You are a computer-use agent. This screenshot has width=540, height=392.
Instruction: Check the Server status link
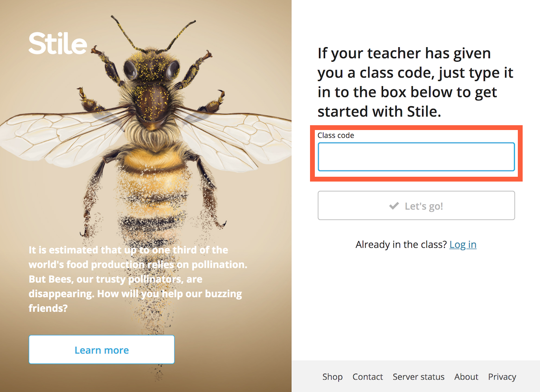pyautogui.click(x=418, y=377)
